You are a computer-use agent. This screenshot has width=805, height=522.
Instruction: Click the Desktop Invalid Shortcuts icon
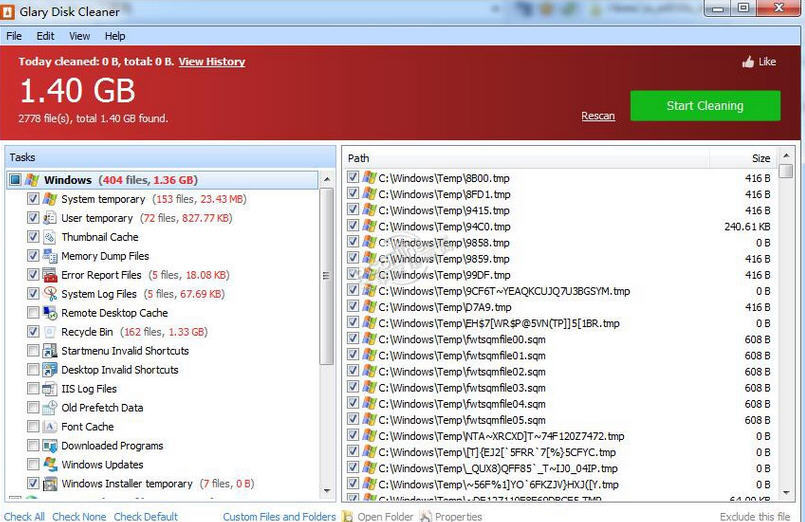pyautogui.click(x=50, y=370)
